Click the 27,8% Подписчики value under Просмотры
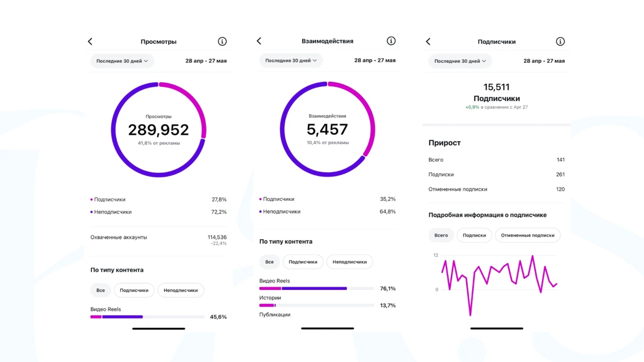This screenshot has height=362, width=644. click(x=219, y=200)
